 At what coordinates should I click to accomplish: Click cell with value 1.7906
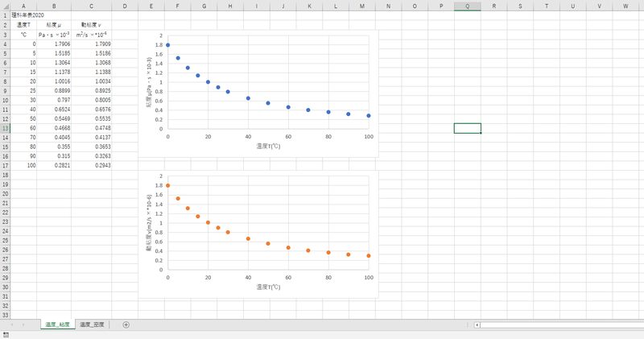[x=54, y=44]
